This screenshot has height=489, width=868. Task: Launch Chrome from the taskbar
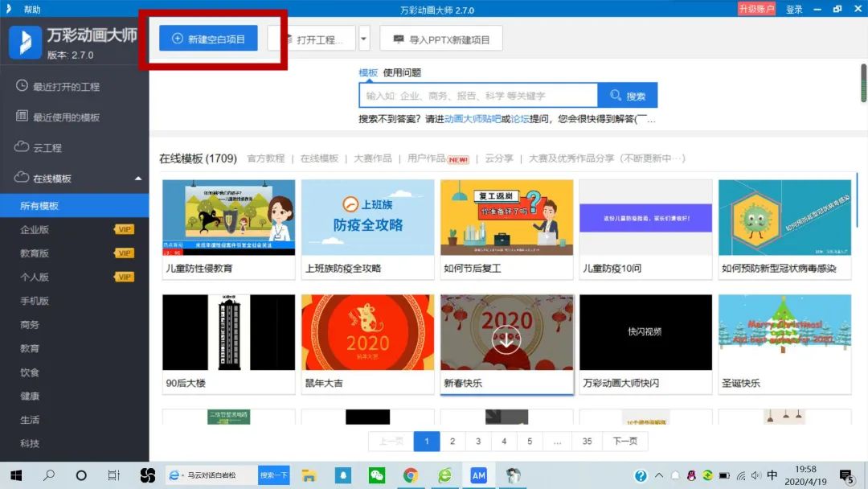coord(411,476)
